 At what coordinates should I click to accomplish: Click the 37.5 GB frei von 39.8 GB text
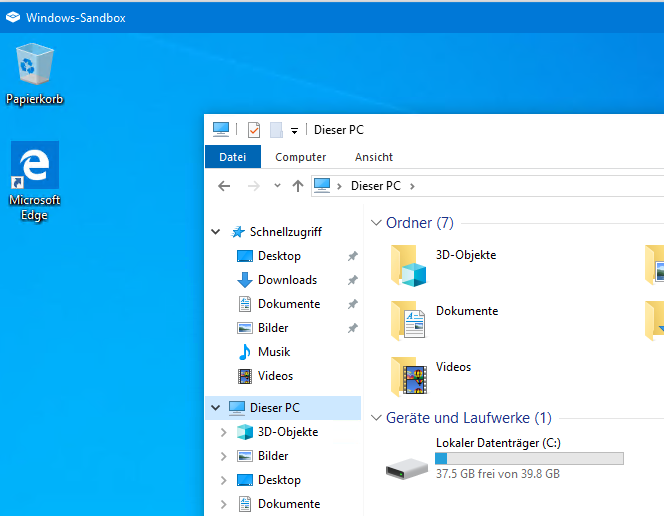(498, 474)
